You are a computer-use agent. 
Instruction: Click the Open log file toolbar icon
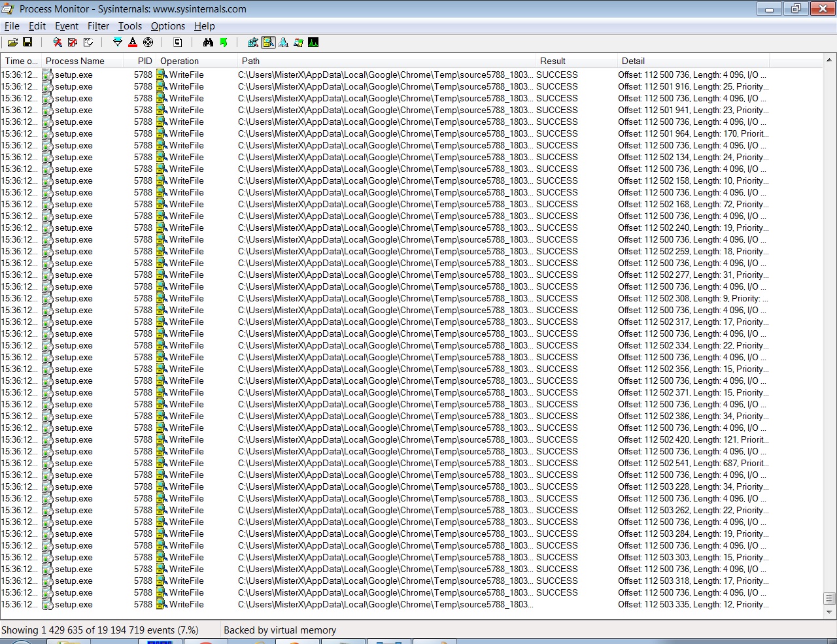12,42
